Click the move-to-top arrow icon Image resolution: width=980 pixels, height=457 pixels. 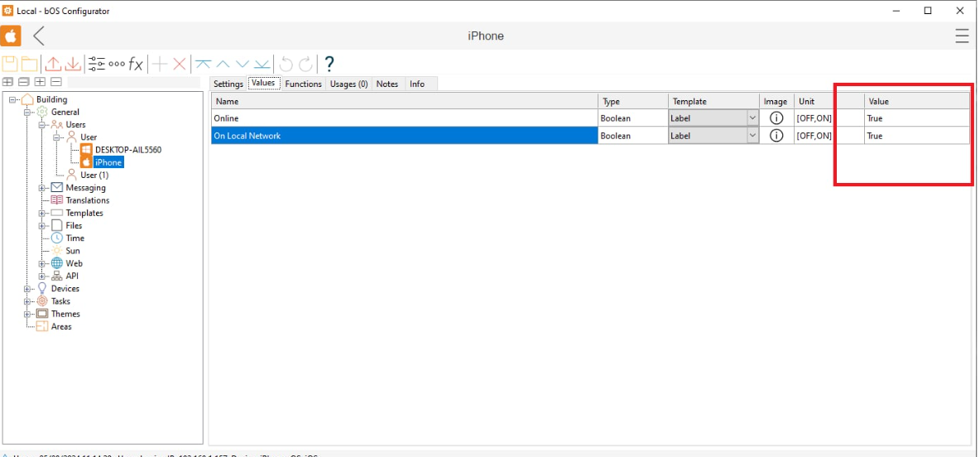[x=203, y=65]
